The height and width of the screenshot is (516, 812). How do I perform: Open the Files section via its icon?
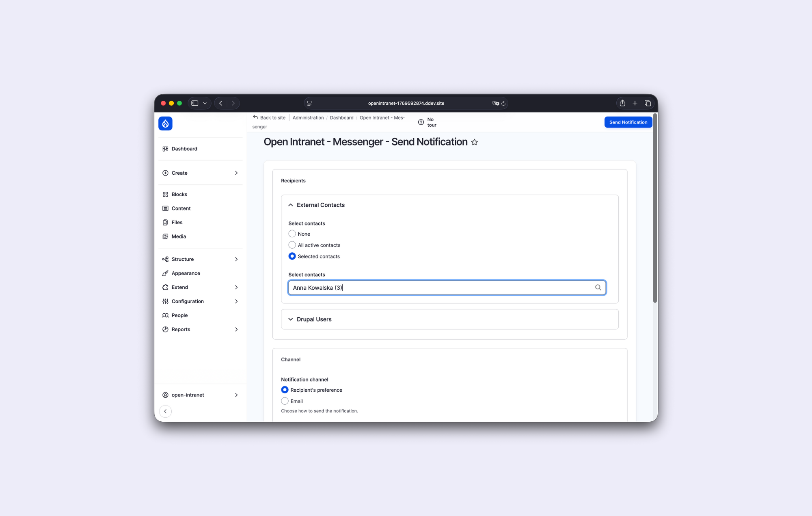(165, 222)
